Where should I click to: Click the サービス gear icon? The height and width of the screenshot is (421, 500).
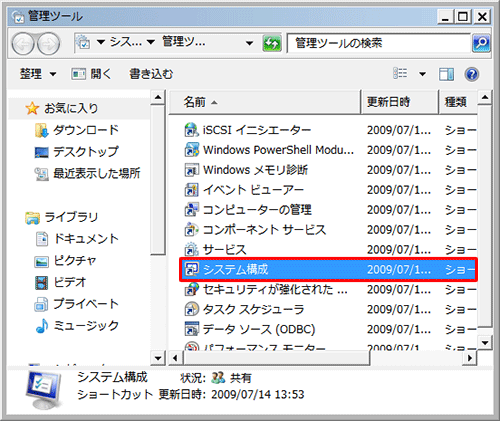click(192, 250)
